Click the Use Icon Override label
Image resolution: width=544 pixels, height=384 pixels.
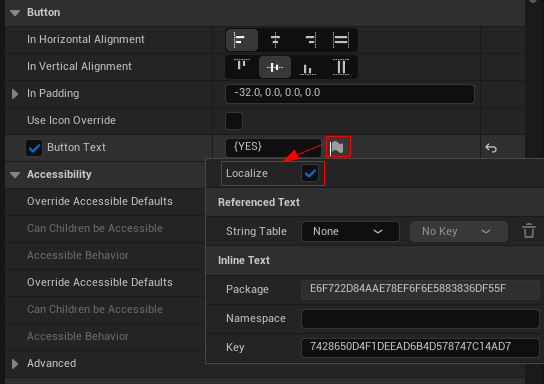[71, 120]
